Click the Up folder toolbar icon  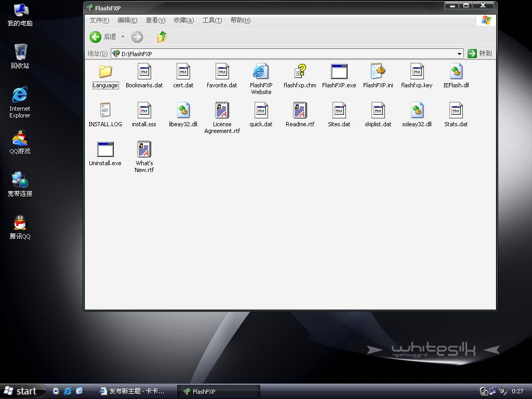162,37
